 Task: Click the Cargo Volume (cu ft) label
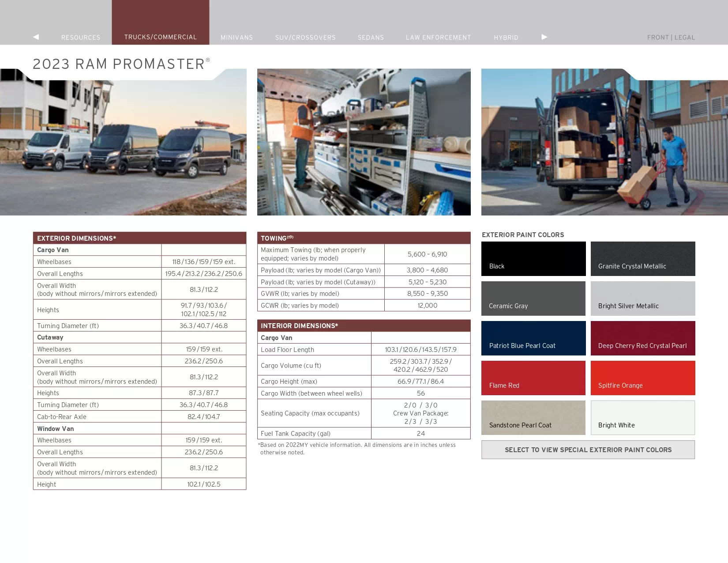coord(291,366)
